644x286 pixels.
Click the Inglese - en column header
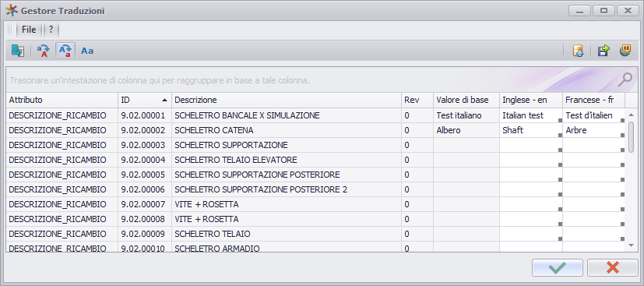tap(531, 100)
